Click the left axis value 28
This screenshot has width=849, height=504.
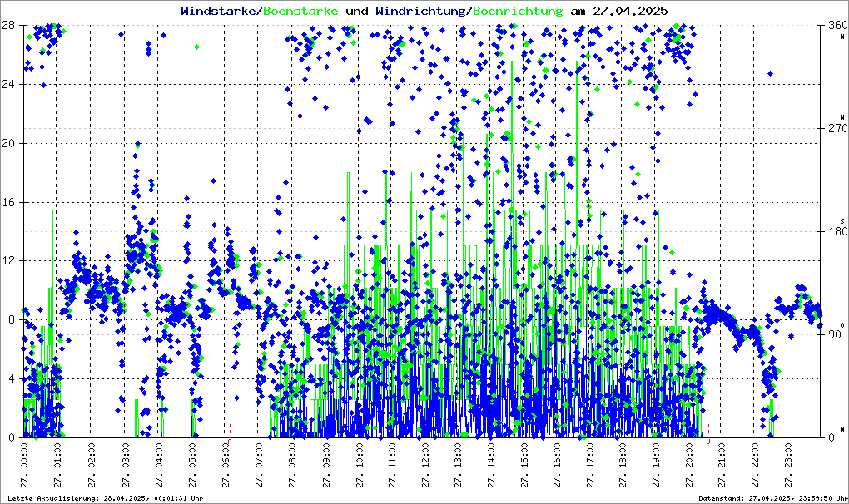pyautogui.click(x=7, y=25)
